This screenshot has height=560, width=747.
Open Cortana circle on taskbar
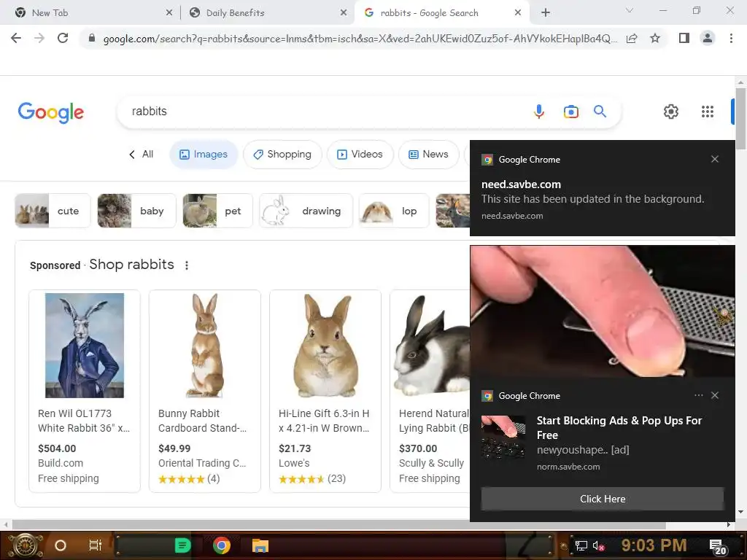tap(60, 545)
